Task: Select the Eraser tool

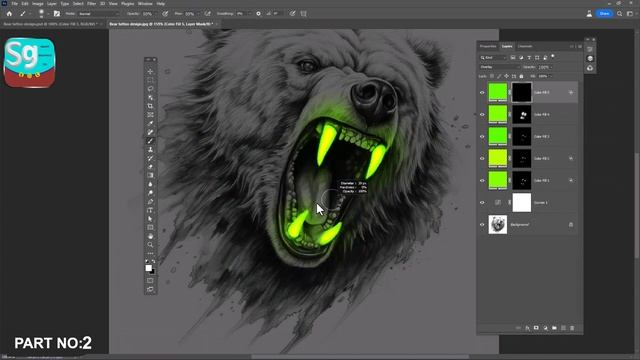Action: click(150, 167)
